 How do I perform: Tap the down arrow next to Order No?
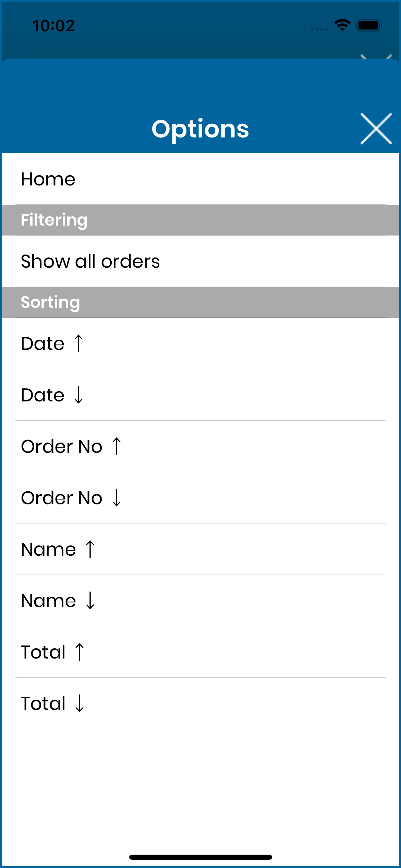[x=117, y=497]
